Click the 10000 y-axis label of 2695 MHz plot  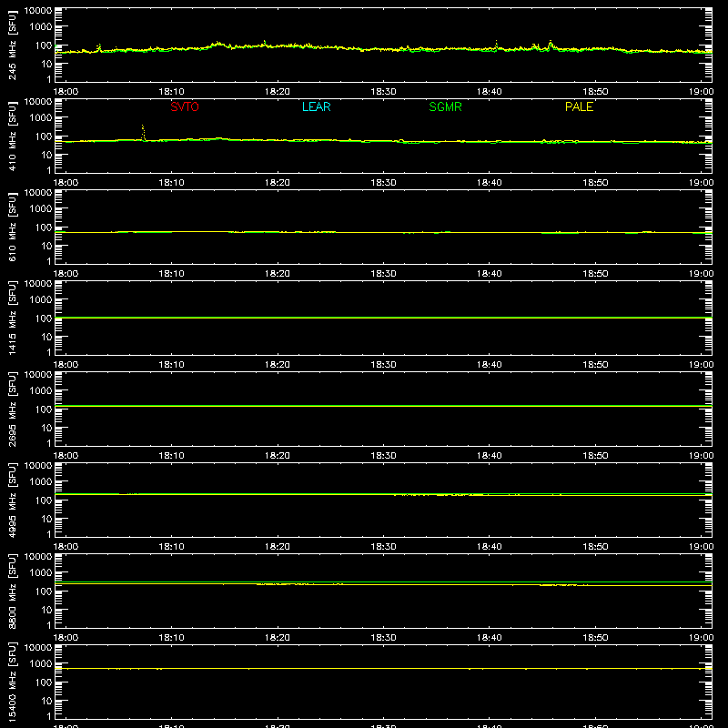(x=38, y=375)
